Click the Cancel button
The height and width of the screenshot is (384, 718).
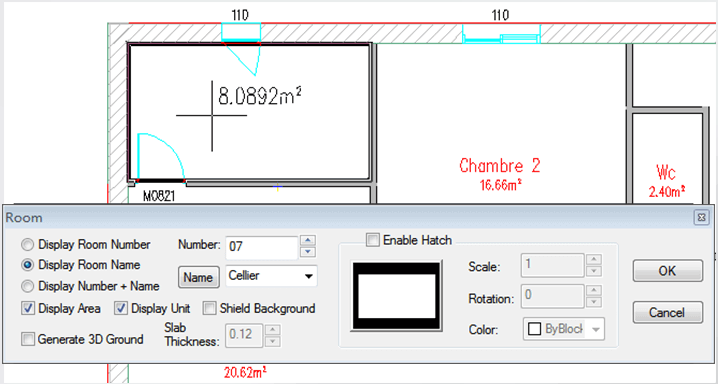pos(667,313)
